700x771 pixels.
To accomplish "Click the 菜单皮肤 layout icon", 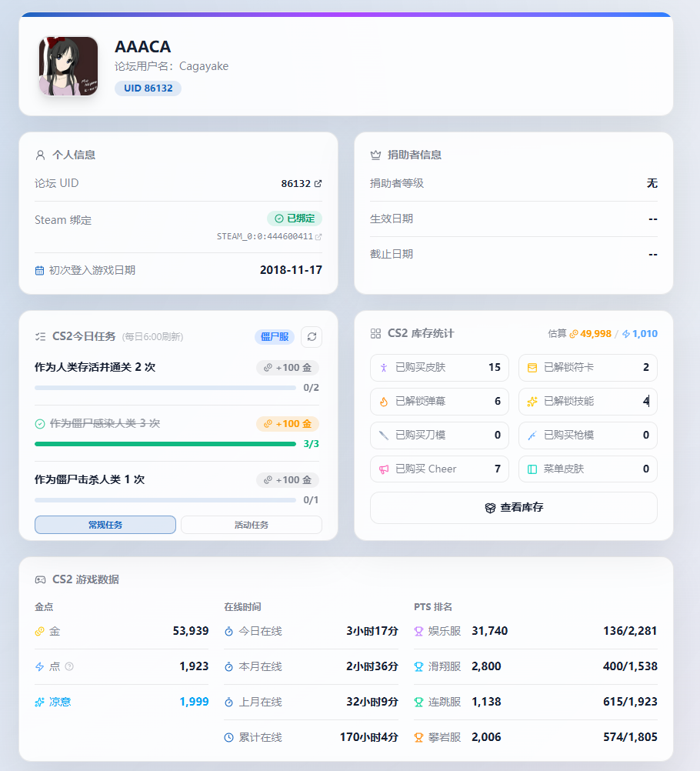I will pyautogui.click(x=532, y=469).
